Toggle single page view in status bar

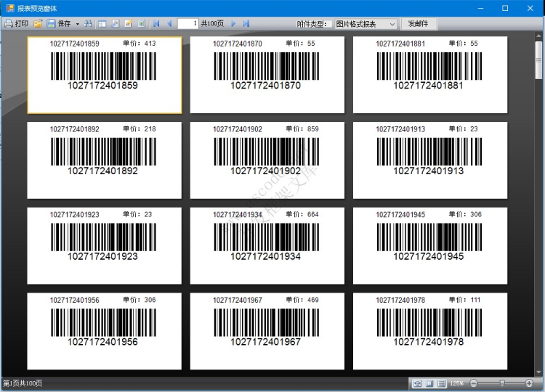[429, 383]
